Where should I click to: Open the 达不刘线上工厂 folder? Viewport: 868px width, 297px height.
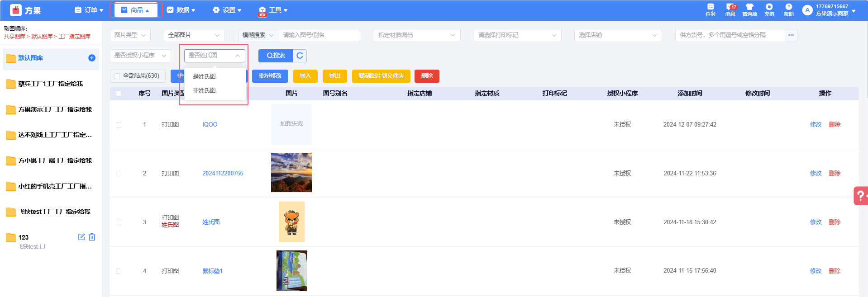51,135
